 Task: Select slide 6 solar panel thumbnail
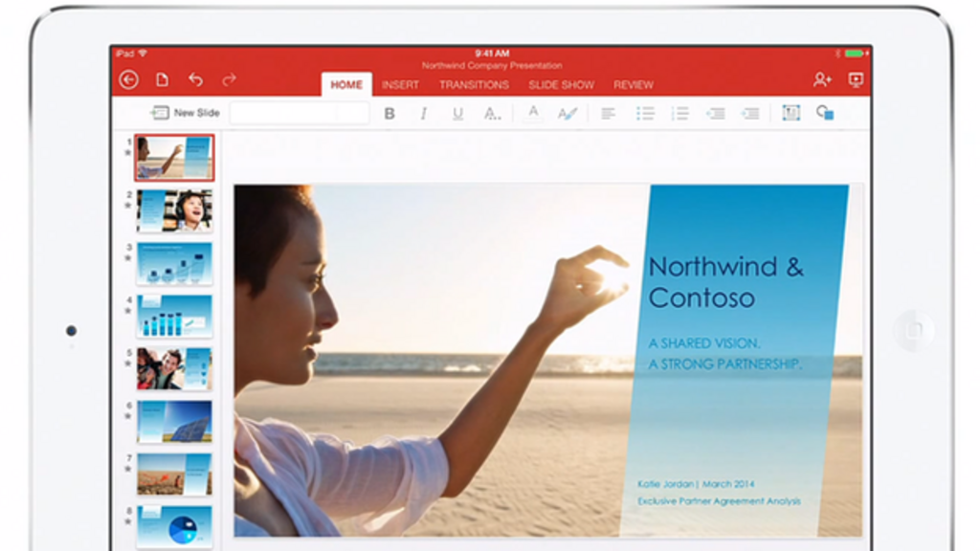coord(174,422)
